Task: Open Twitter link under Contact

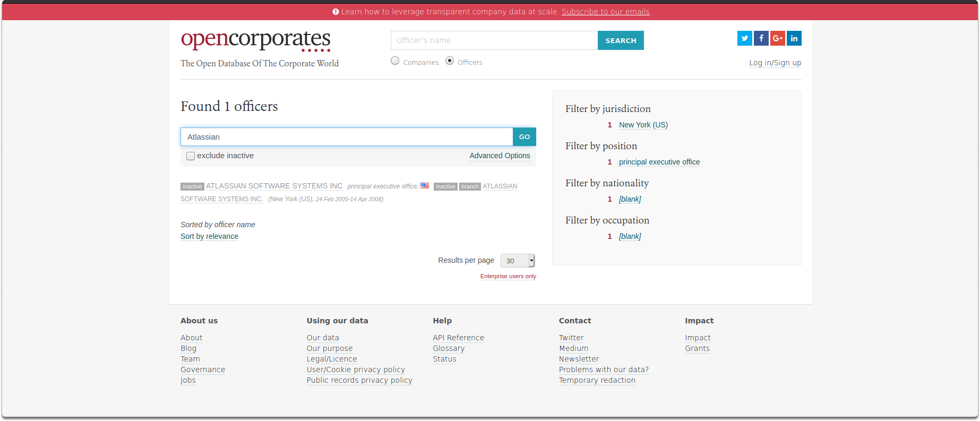Action: (571, 338)
